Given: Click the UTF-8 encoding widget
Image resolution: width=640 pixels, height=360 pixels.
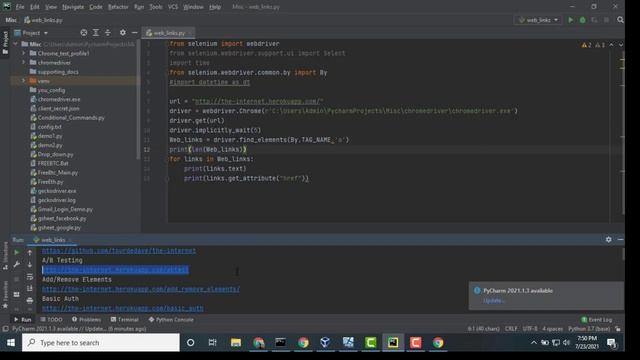Looking at the screenshot, I should (530, 329).
